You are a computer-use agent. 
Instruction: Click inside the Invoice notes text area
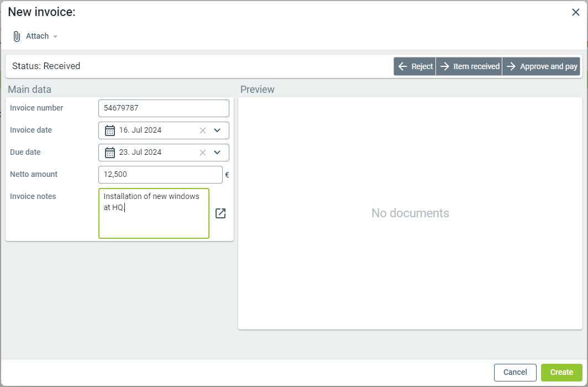(154, 221)
